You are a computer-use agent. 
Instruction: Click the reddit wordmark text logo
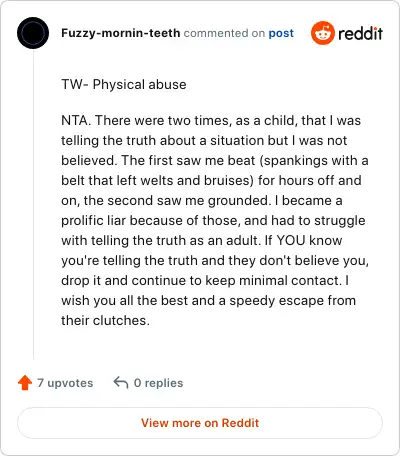click(360, 33)
